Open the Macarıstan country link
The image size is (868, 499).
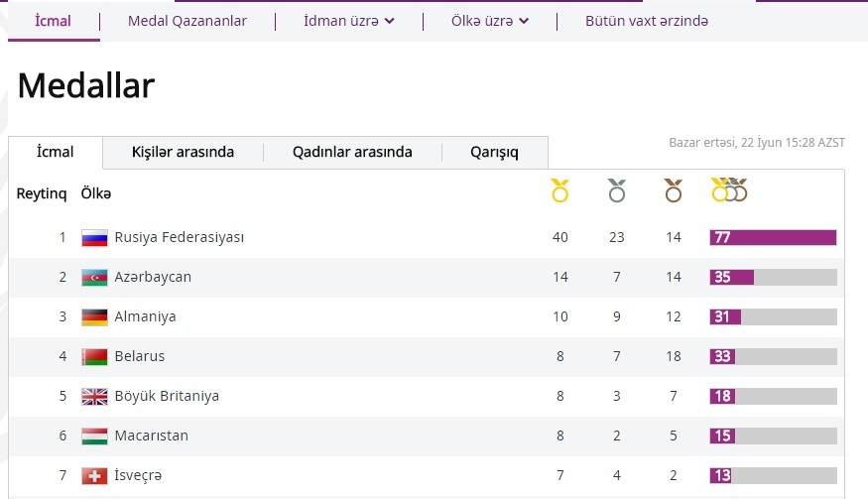151,436
